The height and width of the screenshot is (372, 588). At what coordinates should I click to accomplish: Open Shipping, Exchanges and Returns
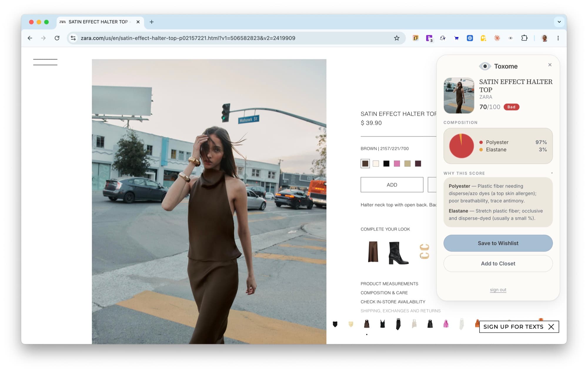pyautogui.click(x=400, y=311)
